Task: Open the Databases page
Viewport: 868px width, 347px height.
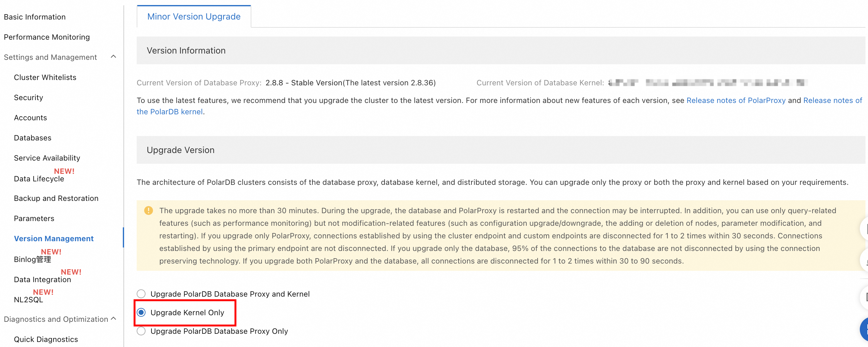Action: (32, 138)
